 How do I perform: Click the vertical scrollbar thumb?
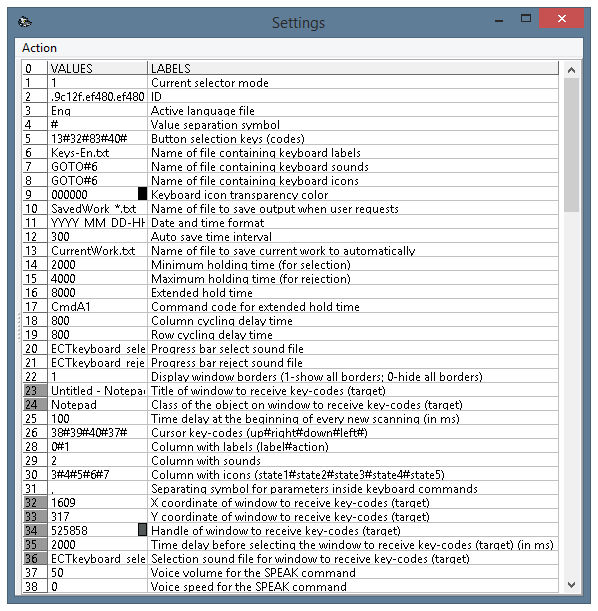pyautogui.click(x=571, y=145)
